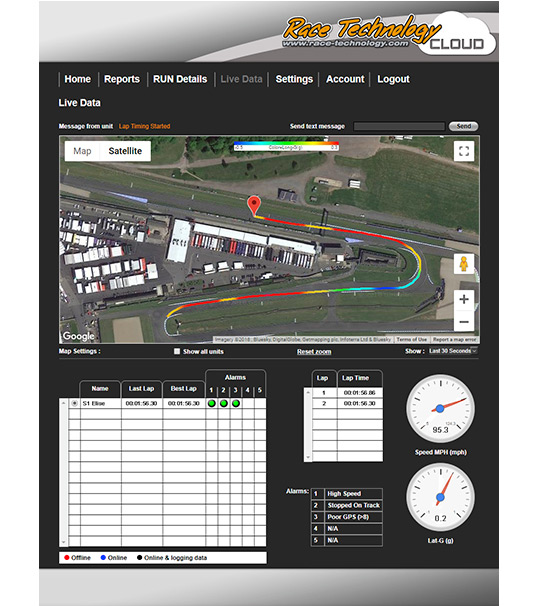Image resolution: width=537 pixels, height=606 pixels.
Task: Click alarm 3 Poor GPS row
Action: (347, 517)
